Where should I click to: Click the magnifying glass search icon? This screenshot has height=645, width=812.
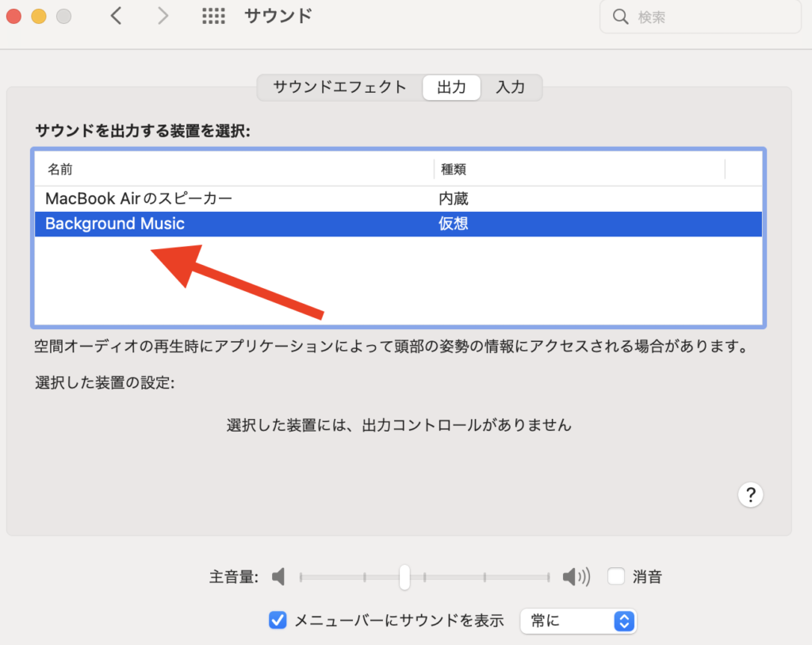tap(620, 17)
